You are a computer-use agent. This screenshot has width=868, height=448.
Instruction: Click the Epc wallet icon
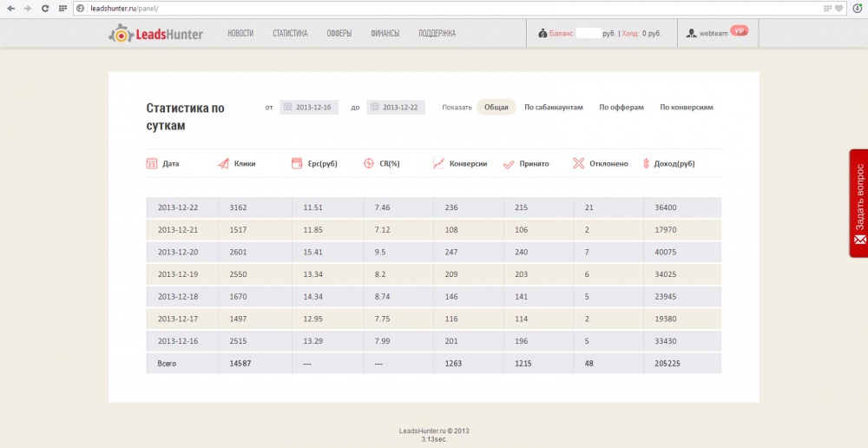297,163
